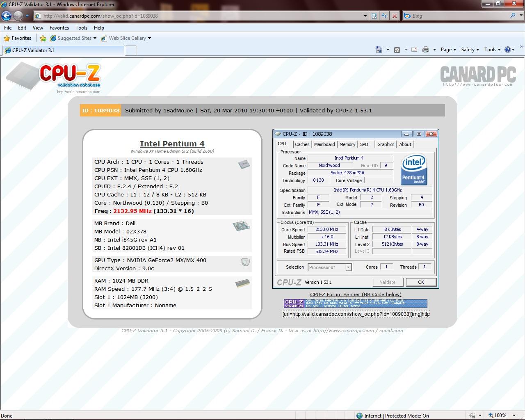The width and height of the screenshot is (525, 420).
Task: Open the Safety command bar menu
Action: (x=470, y=50)
